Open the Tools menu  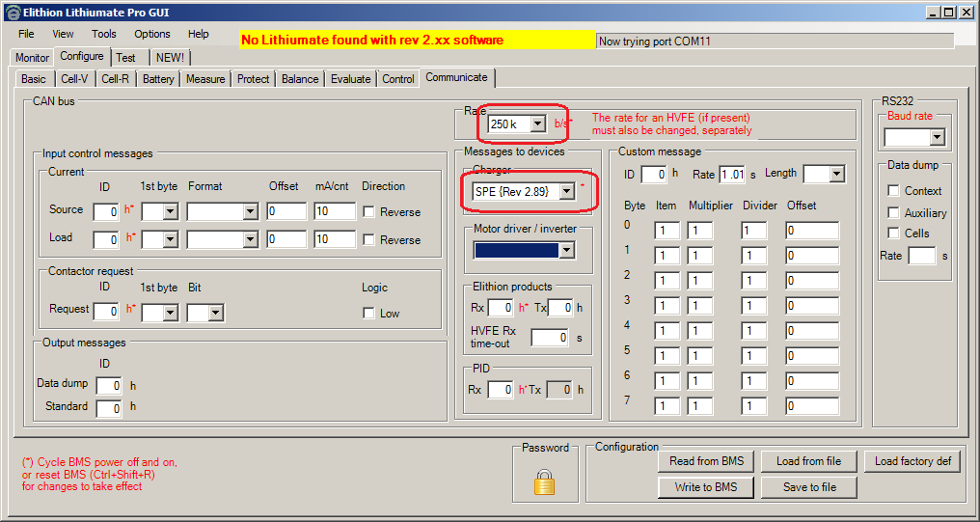(104, 34)
